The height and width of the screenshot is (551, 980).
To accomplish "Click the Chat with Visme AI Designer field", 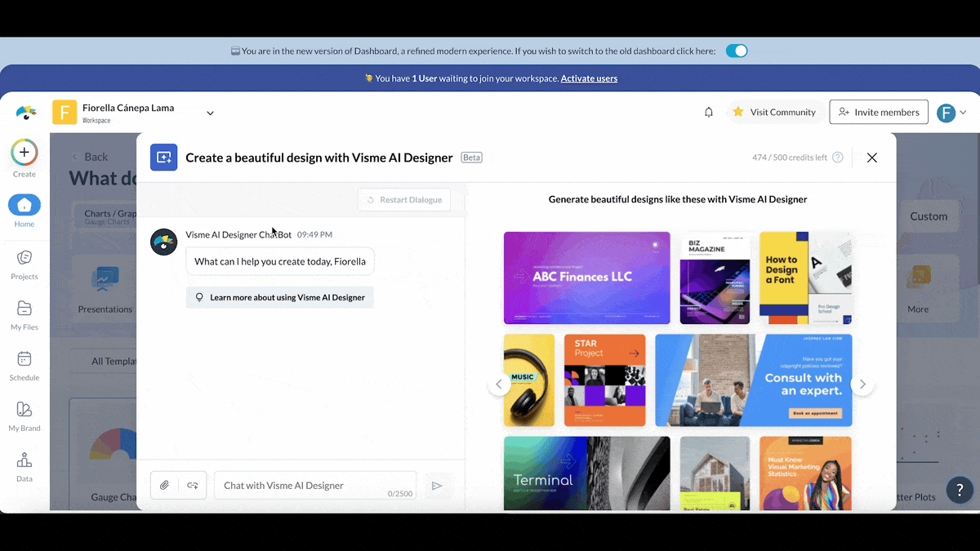I will (314, 486).
